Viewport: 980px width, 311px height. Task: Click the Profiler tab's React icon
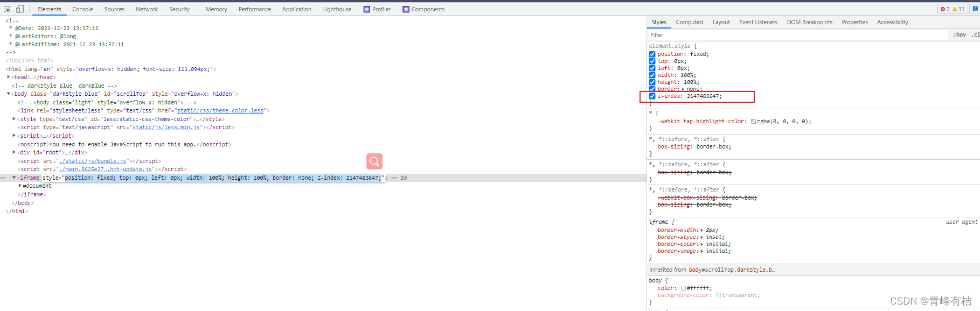[x=367, y=9]
